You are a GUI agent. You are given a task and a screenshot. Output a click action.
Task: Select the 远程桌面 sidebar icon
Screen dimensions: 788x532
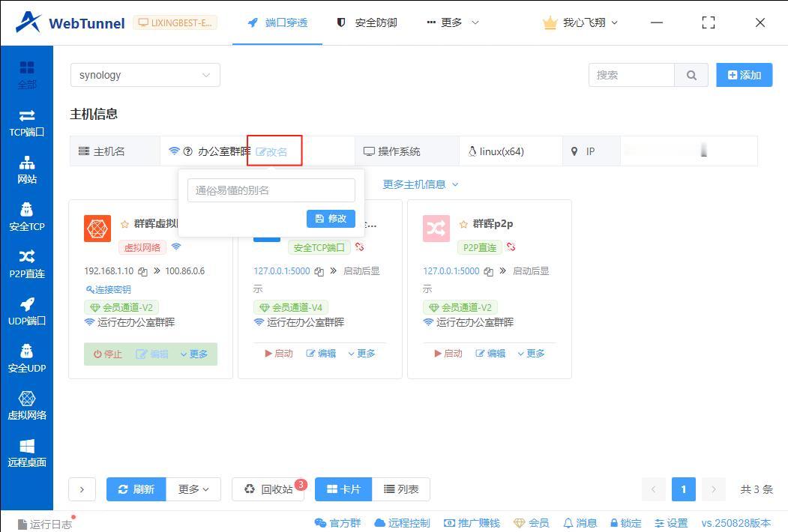[27, 453]
